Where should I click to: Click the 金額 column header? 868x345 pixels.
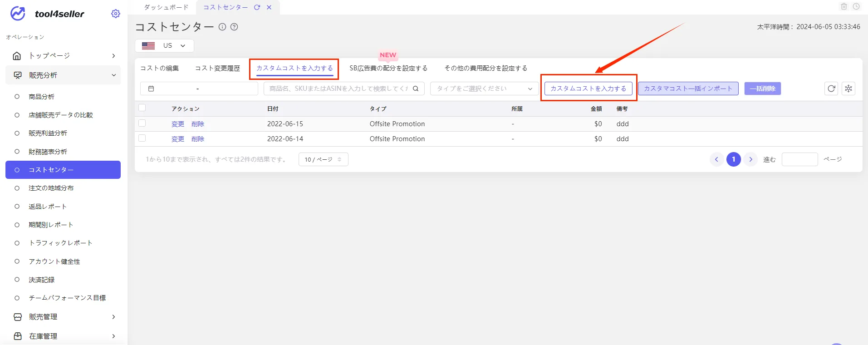(596, 109)
